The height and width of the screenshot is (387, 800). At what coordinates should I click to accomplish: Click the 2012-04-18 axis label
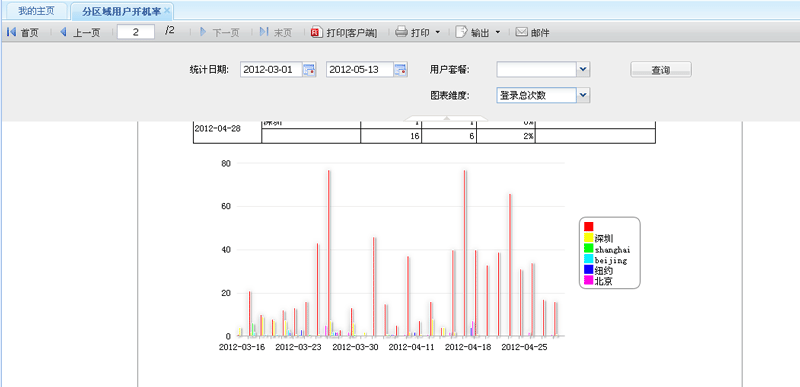tap(468, 347)
